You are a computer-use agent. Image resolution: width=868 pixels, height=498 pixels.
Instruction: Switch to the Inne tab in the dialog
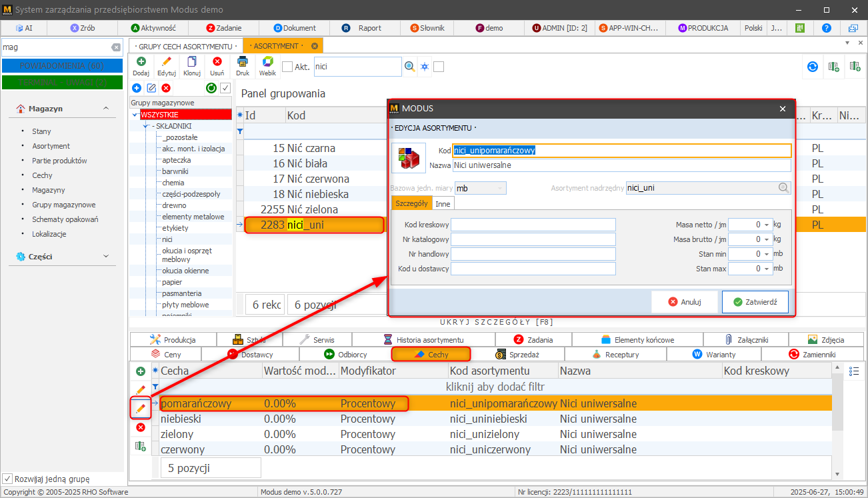[443, 203]
